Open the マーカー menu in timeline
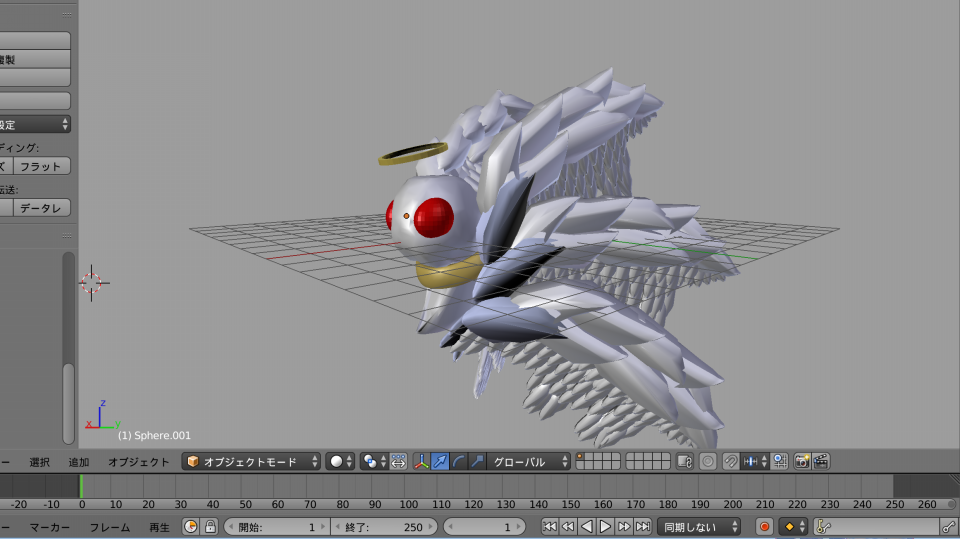This screenshot has height=539, width=960. tap(50, 527)
